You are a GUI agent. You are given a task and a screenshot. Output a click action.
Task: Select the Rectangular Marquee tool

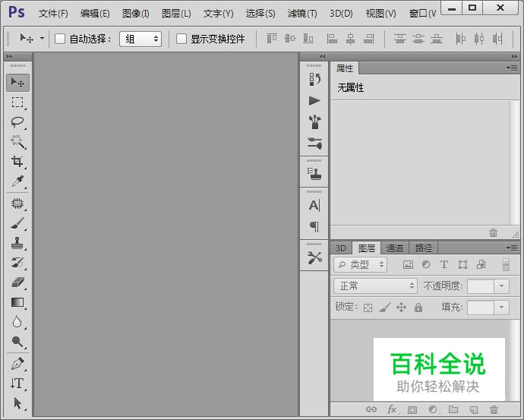pos(17,103)
